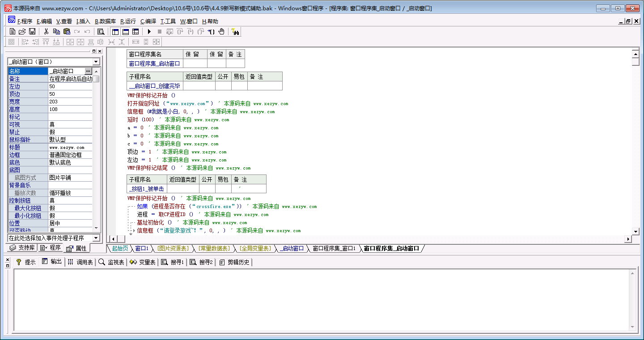Click the code editor's horizontal scrollbar right arrow
644x340 pixels.
(x=628, y=239)
